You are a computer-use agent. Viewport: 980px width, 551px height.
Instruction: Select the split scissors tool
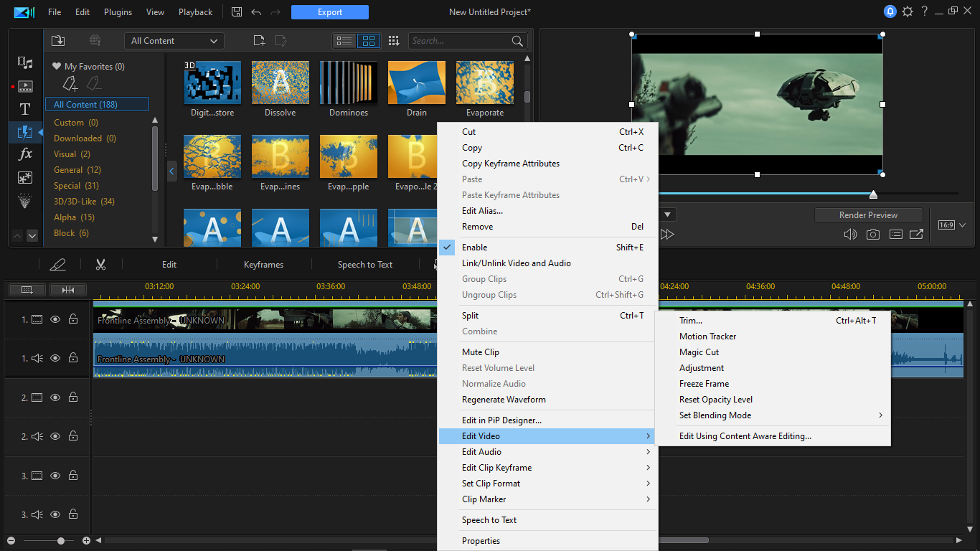point(100,265)
